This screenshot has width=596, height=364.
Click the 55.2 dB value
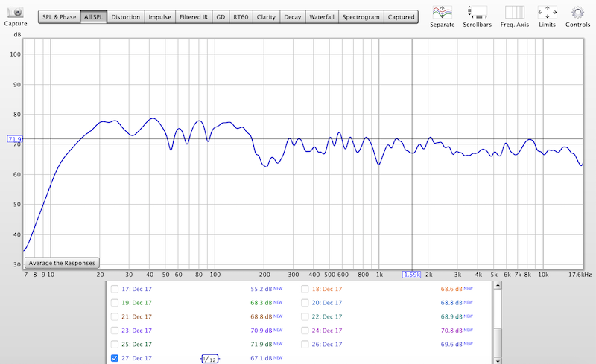[261, 289]
